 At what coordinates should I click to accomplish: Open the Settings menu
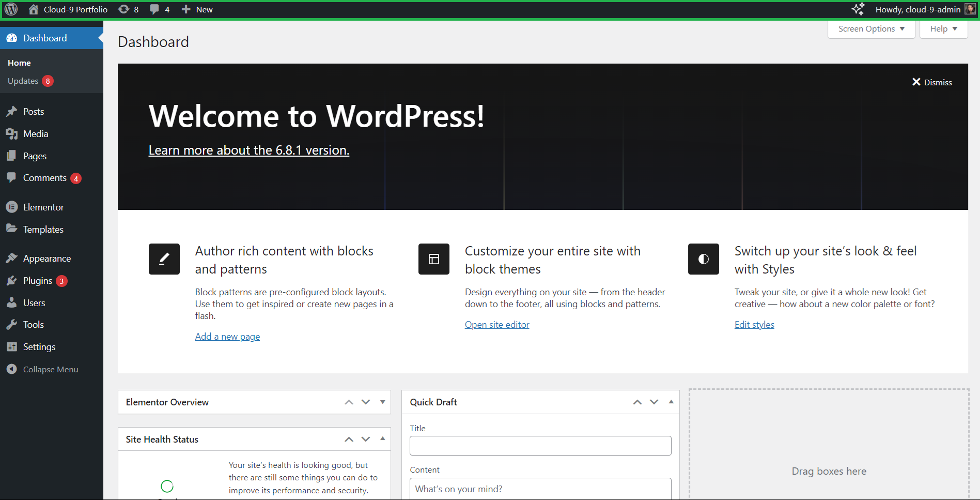click(39, 347)
